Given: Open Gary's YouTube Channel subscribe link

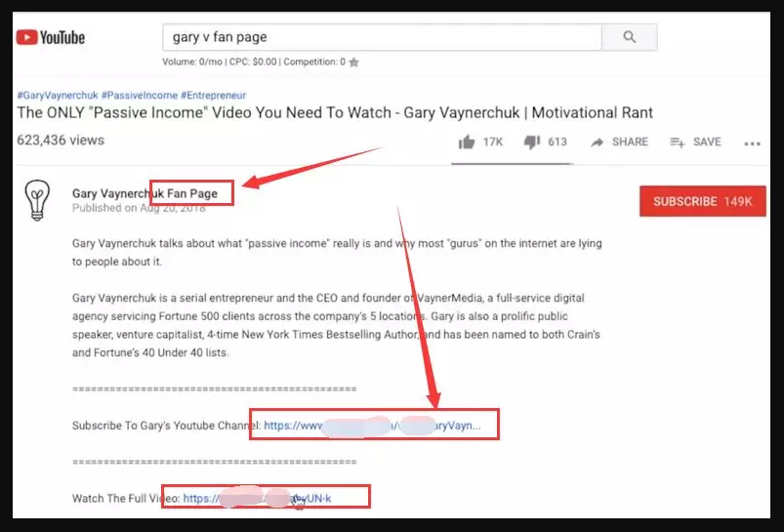Looking at the screenshot, I should tap(372, 426).
